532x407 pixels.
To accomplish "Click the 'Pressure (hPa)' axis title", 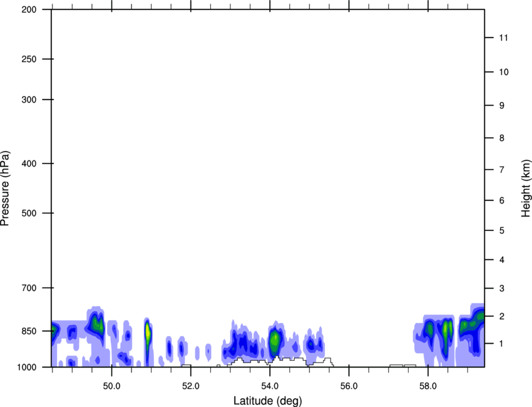I will click(5, 188).
